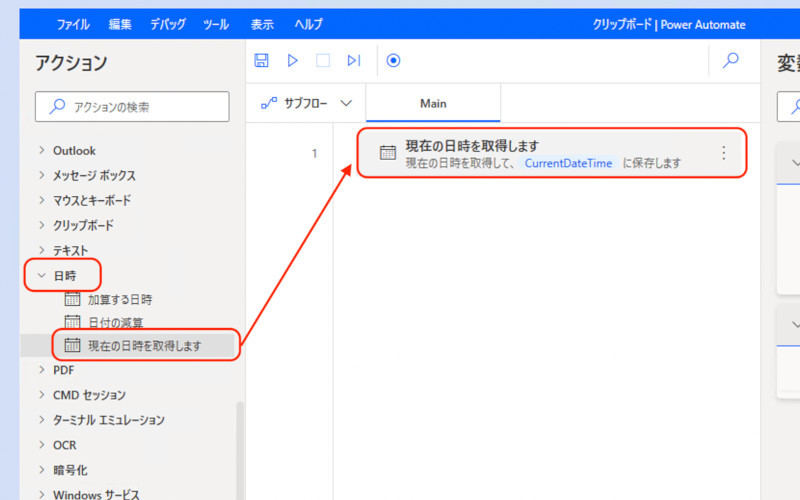Open the ヘルプ menu
The width and height of the screenshot is (800, 500).
tap(309, 24)
